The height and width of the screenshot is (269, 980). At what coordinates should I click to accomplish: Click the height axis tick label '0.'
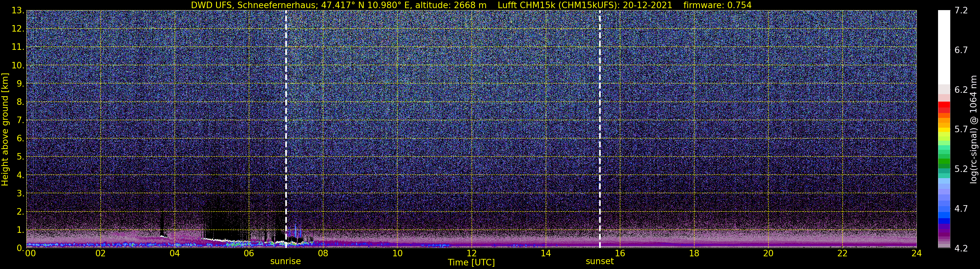pyautogui.click(x=20, y=248)
